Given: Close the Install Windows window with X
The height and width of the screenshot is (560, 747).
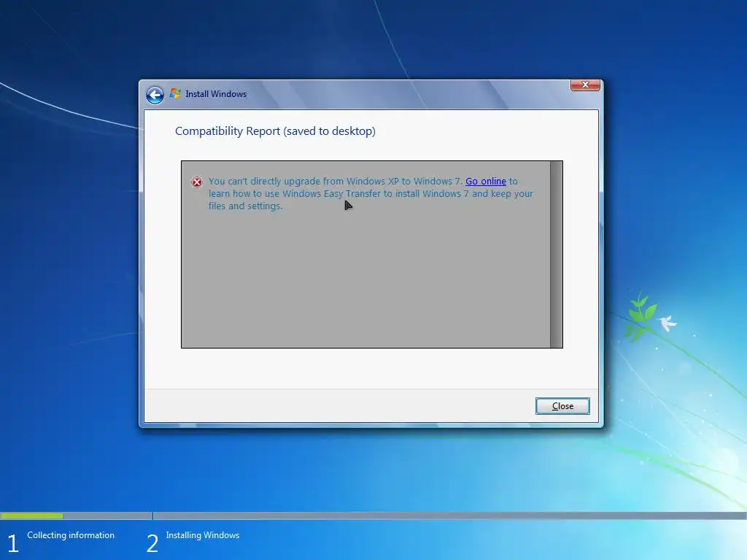Looking at the screenshot, I should tap(585, 85).
